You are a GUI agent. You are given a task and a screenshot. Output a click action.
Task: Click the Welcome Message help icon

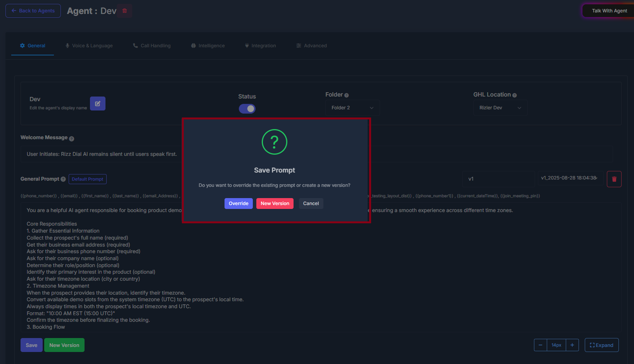pyautogui.click(x=71, y=139)
